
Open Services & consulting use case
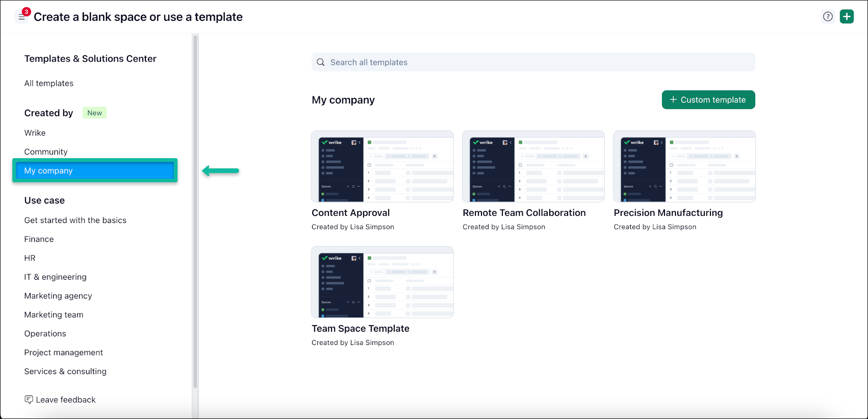pyautogui.click(x=65, y=371)
